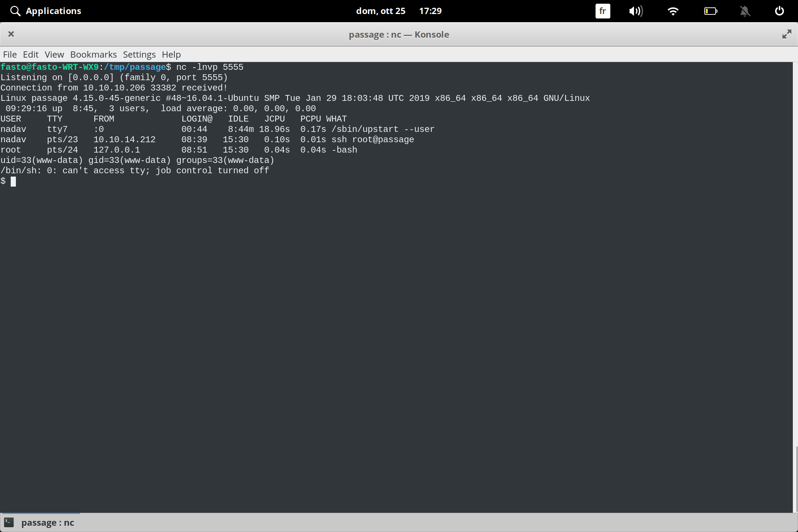Image resolution: width=798 pixels, height=532 pixels.
Task: Open Wi-Fi network settings from the panel
Action: 673,11
